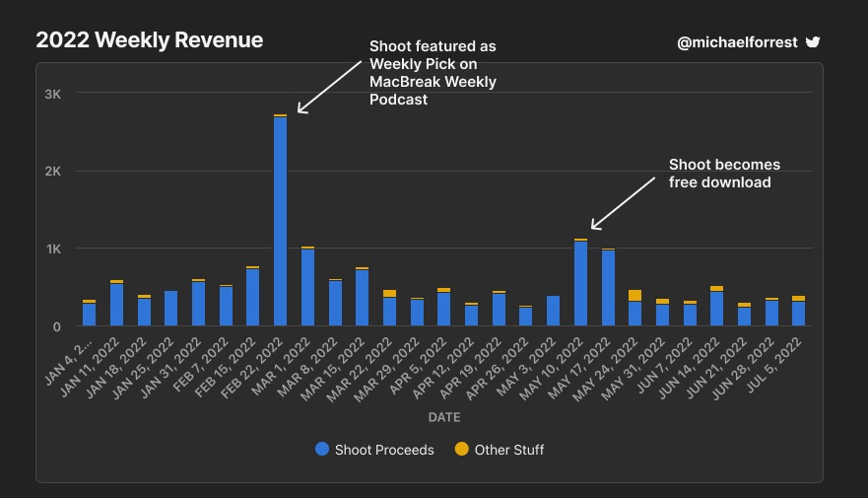Click the "1K" y-axis label
Viewport: 868px width, 498px height.
[x=54, y=249]
